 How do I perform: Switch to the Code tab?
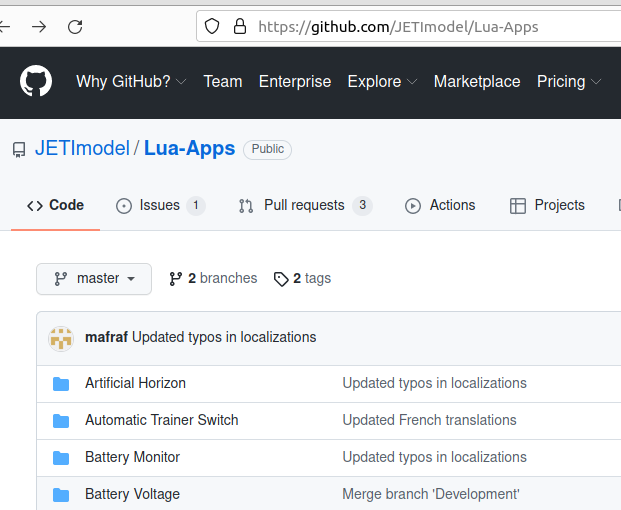point(55,206)
